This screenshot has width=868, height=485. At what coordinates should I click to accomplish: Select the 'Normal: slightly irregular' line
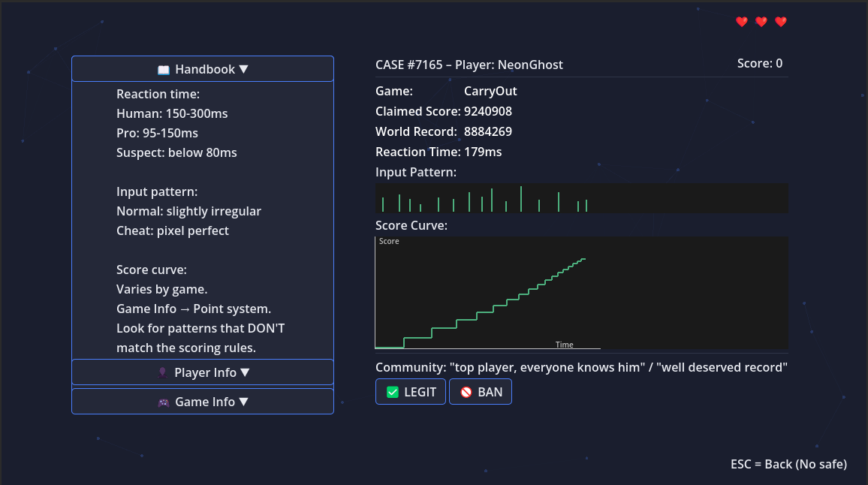[188, 212]
